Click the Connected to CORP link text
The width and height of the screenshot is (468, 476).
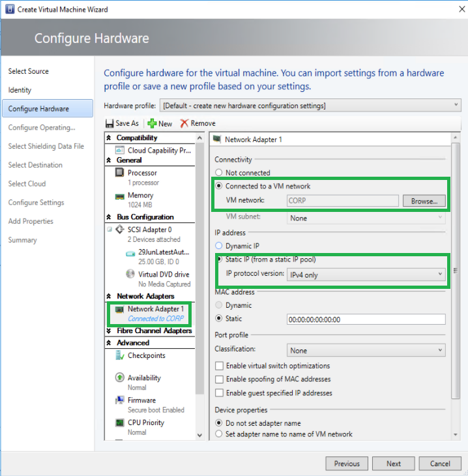coord(156,318)
